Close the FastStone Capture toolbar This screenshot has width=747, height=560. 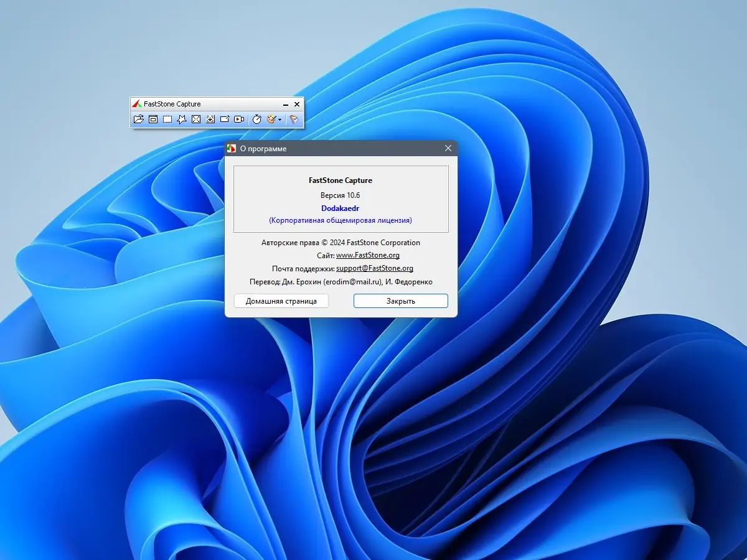[297, 105]
